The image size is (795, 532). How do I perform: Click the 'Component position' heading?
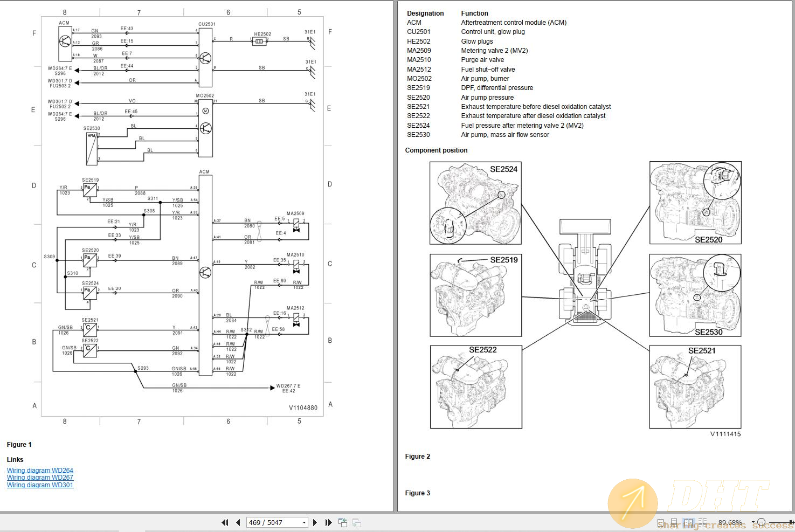point(436,150)
